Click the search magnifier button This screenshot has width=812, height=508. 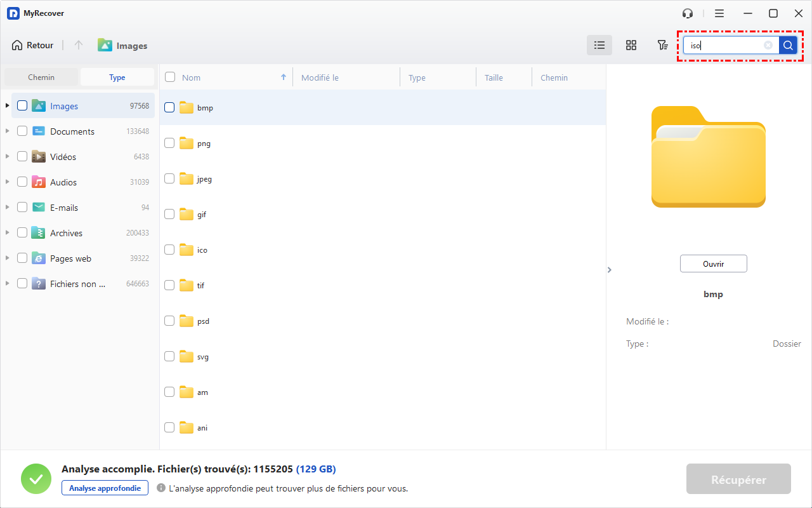pyautogui.click(x=788, y=45)
